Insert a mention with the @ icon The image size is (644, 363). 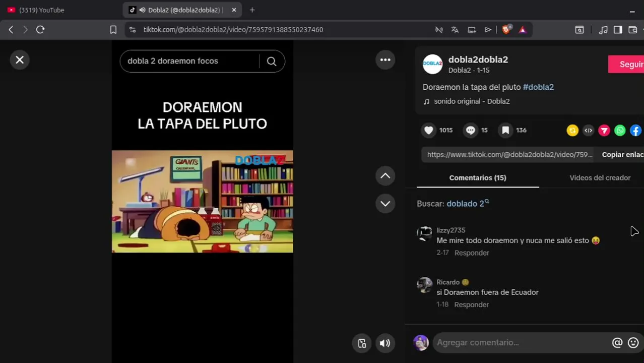coord(617,343)
